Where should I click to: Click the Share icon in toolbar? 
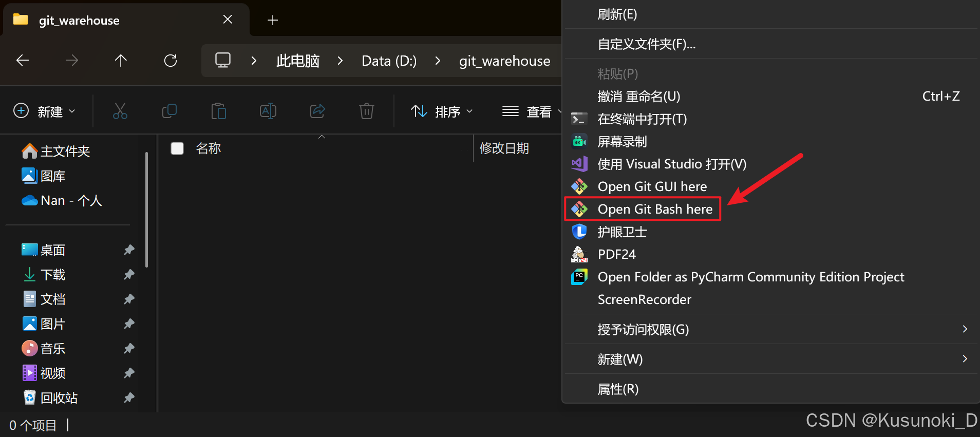pyautogui.click(x=317, y=111)
